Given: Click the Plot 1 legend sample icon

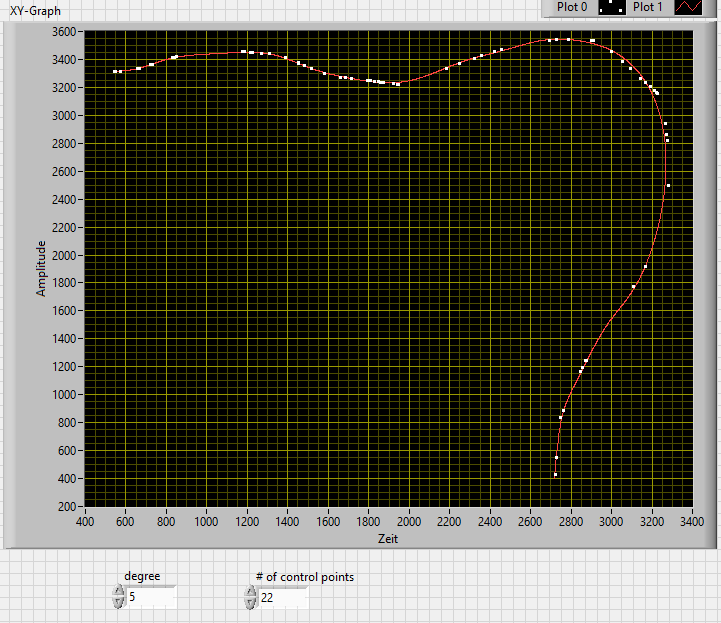Looking at the screenshot, I should click(688, 7).
